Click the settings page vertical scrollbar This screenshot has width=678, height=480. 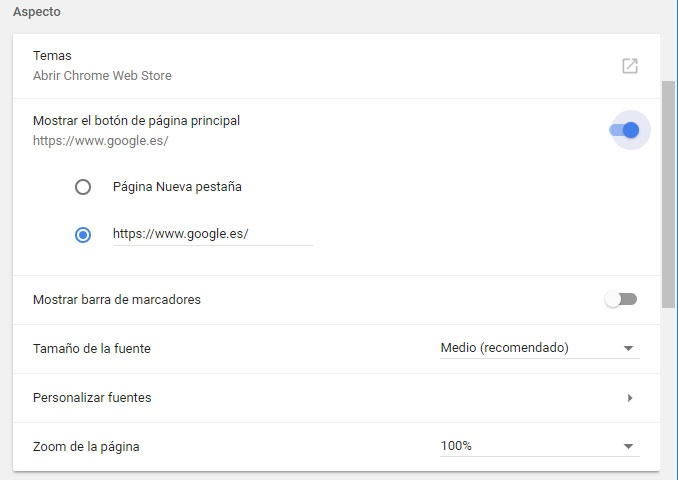click(x=668, y=180)
